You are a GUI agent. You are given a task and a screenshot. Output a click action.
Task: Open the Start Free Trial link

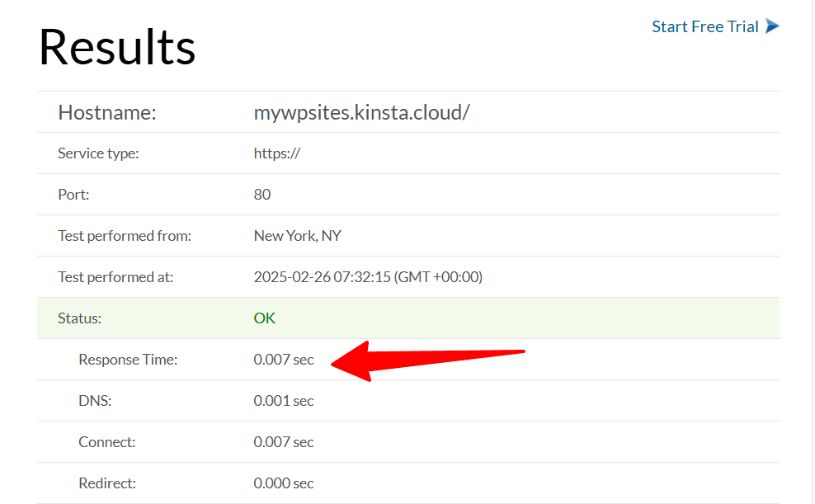(704, 26)
